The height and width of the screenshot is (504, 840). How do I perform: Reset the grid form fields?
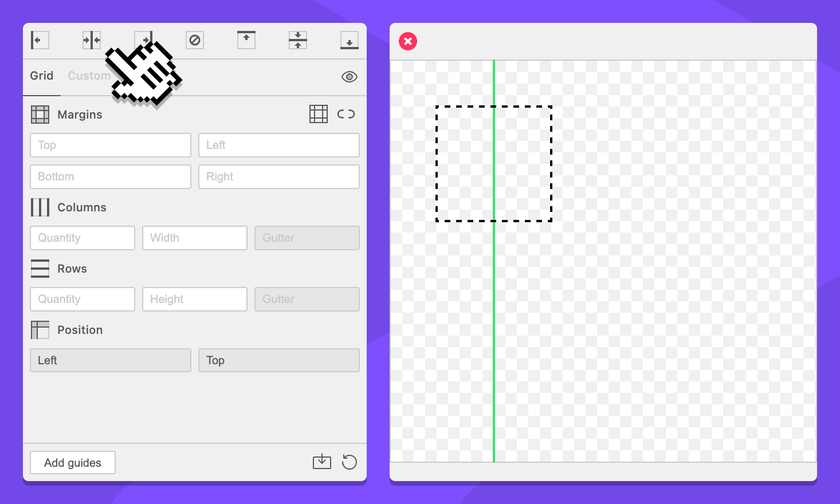[350, 462]
